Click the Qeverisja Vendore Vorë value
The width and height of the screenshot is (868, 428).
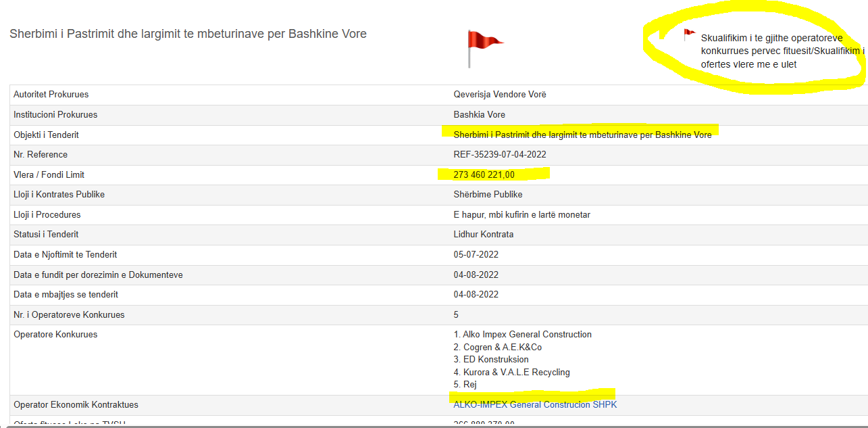tap(500, 95)
